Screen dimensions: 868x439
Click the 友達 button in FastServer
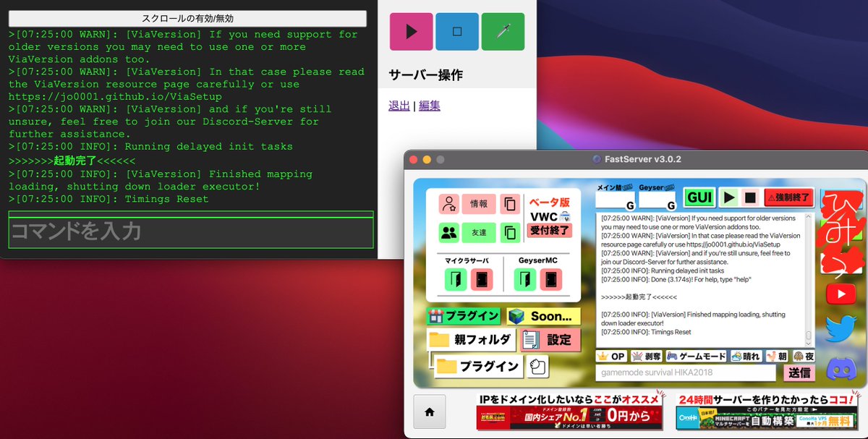[479, 232]
